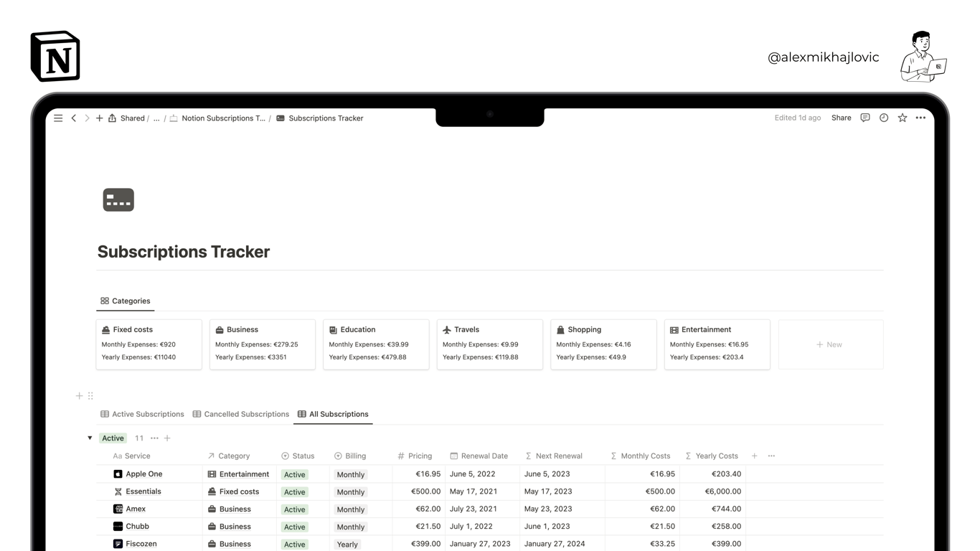
Task: Open Fixed costs category in Essentials row
Action: point(233,491)
